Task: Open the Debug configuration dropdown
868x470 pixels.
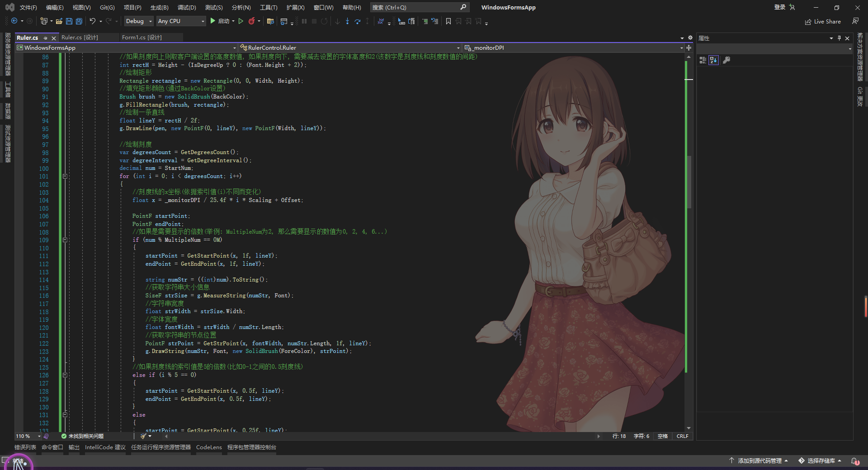Action: 138,21
